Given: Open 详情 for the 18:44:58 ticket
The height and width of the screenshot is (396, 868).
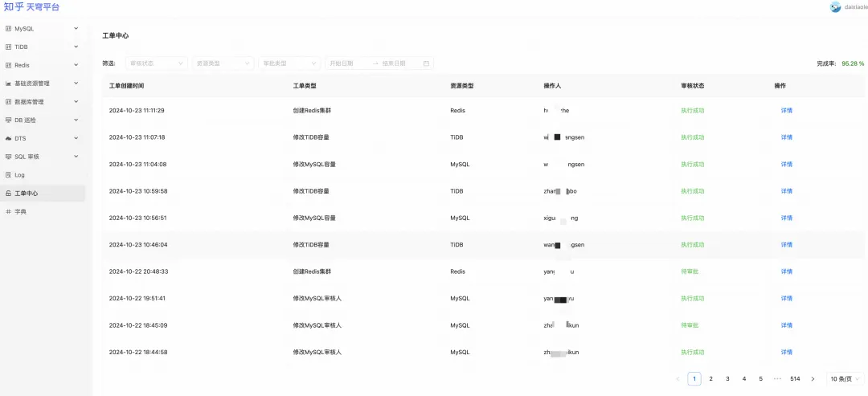Looking at the screenshot, I should (786, 353).
